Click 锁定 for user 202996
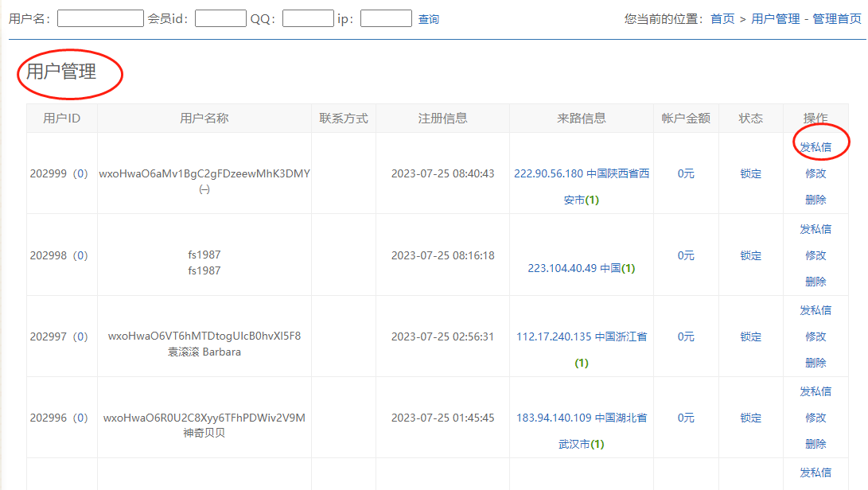Screen dimensions: 868x490 click(750, 418)
